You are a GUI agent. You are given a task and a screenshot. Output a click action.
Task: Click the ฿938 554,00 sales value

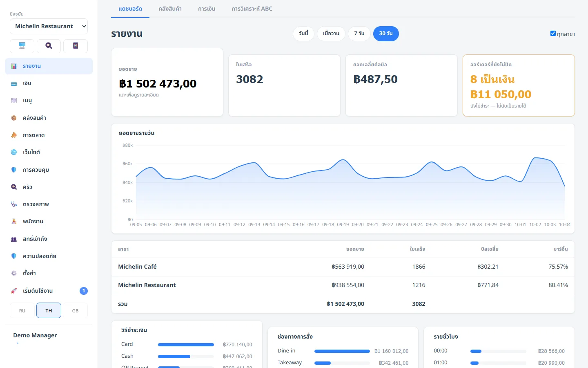(x=348, y=285)
